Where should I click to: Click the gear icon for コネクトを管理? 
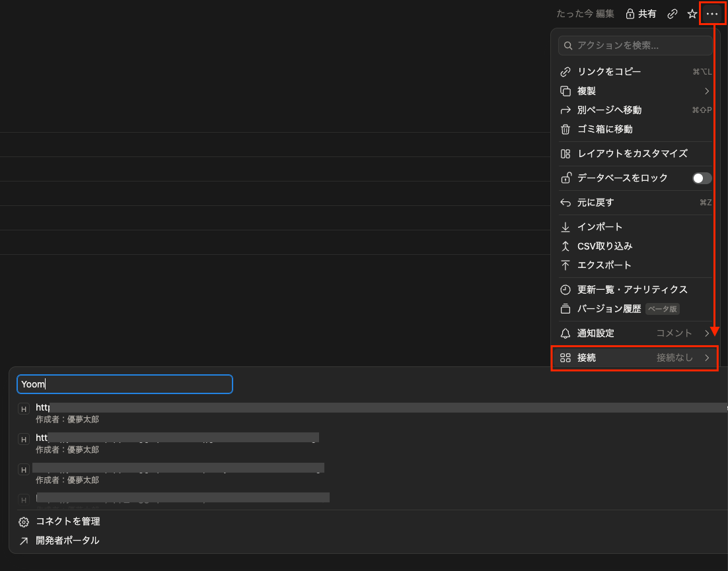tap(24, 522)
